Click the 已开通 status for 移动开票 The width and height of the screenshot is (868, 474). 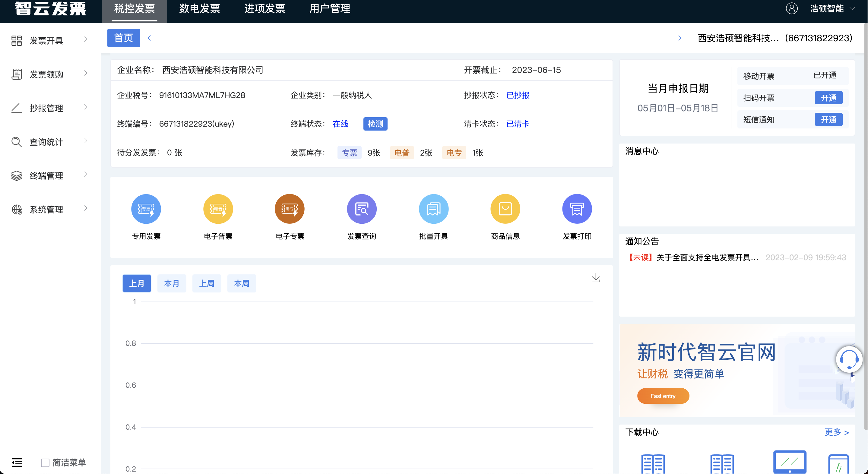click(825, 75)
